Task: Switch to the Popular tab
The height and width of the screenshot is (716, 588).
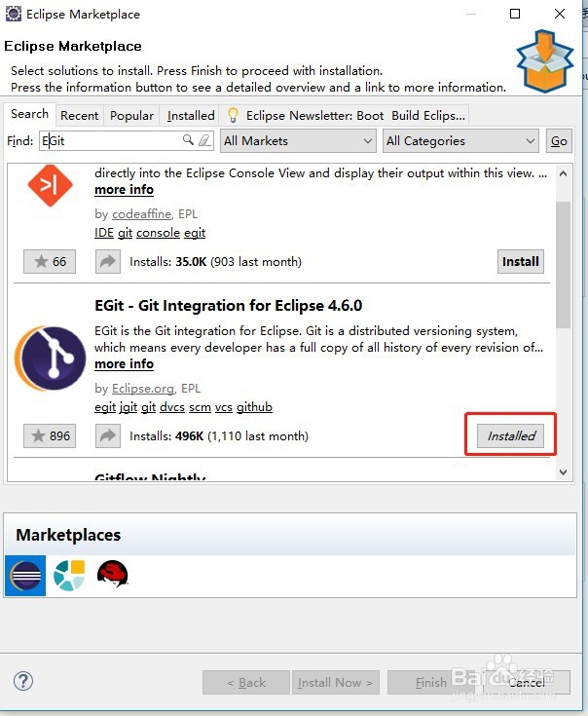Action: tap(131, 116)
